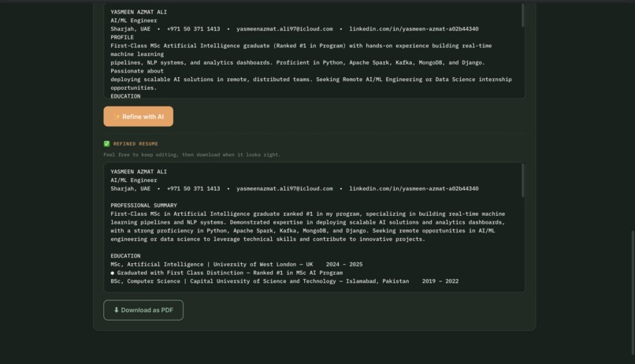Click the 'AI/ML Engineer' title in the original resume
Viewport: 635px width, 364px height.
click(x=134, y=20)
